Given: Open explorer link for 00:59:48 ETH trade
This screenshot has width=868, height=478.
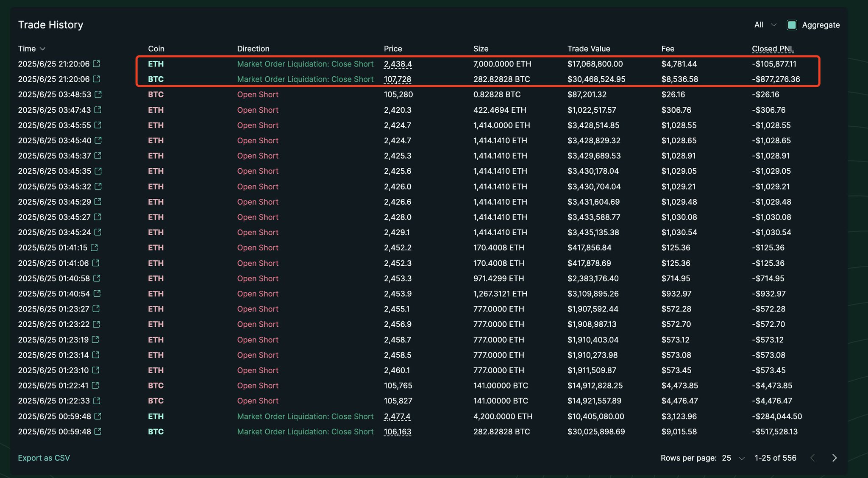Looking at the screenshot, I should 98,417.
